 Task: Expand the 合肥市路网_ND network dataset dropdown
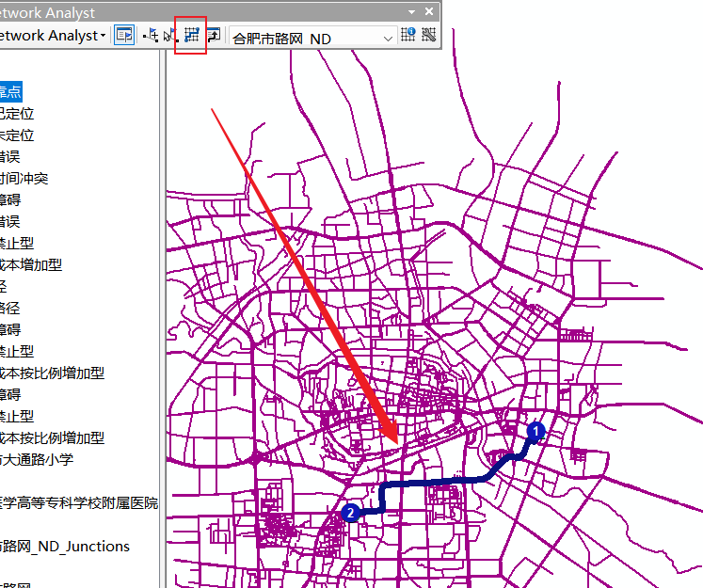[389, 39]
